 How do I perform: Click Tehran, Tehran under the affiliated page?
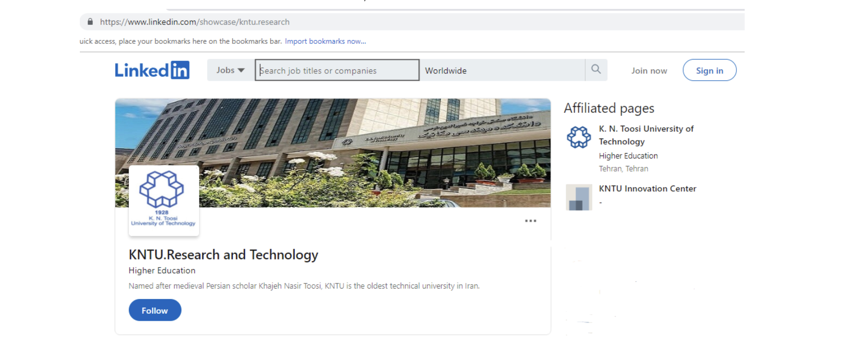coord(623,168)
